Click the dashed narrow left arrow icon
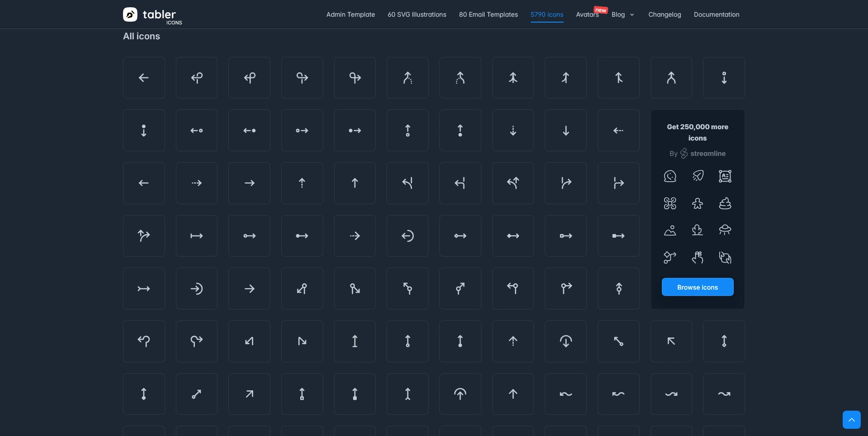Image resolution: width=868 pixels, height=436 pixels. coord(618,131)
